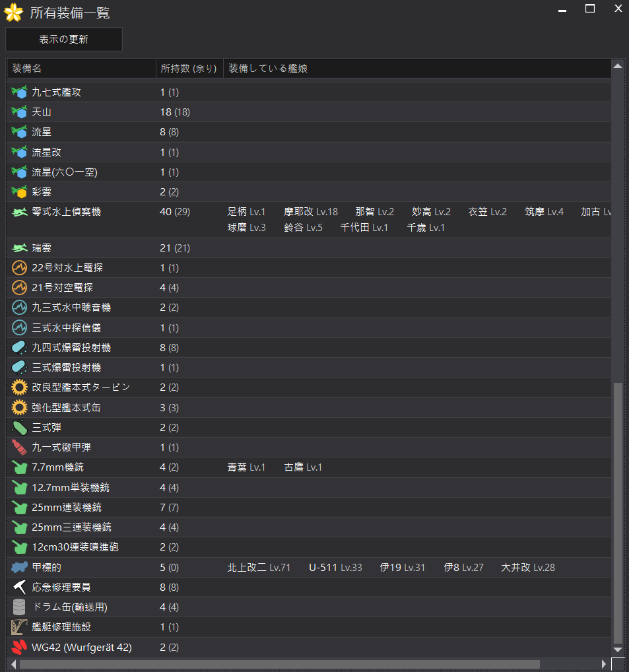Screen dimensions: 629x672
Task: Click the 九四式爆雷投射機 depth charge icon
Action: point(19,348)
